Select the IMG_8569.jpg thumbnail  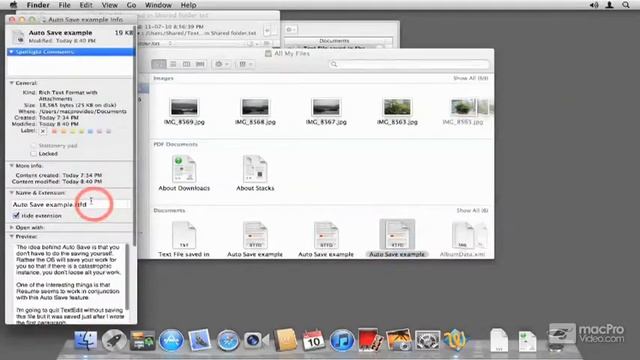pyautogui.click(x=184, y=107)
